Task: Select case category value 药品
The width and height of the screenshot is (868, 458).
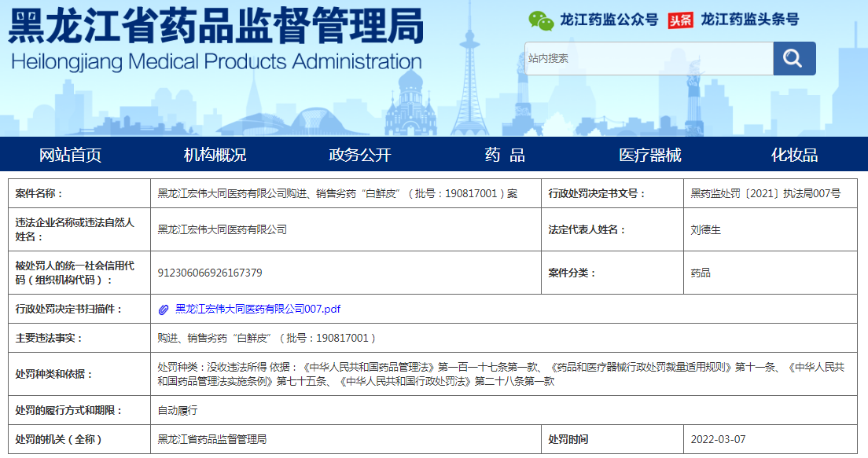Action: pos(701,273)
